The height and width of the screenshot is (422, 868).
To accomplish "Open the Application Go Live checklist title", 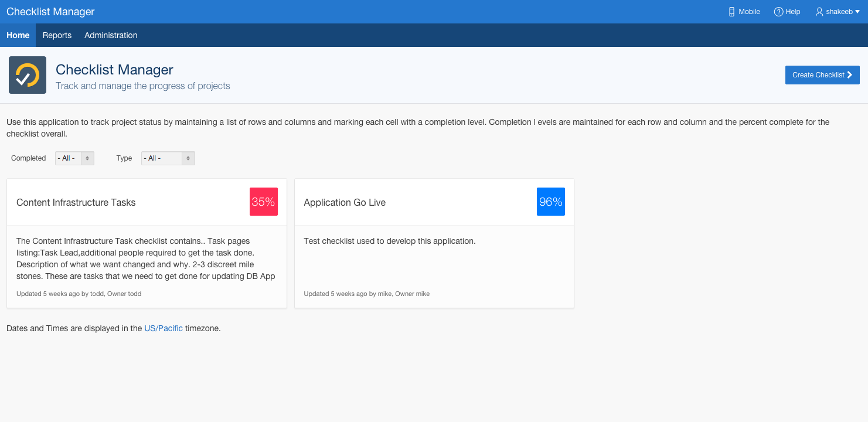I will coord(345,202).
